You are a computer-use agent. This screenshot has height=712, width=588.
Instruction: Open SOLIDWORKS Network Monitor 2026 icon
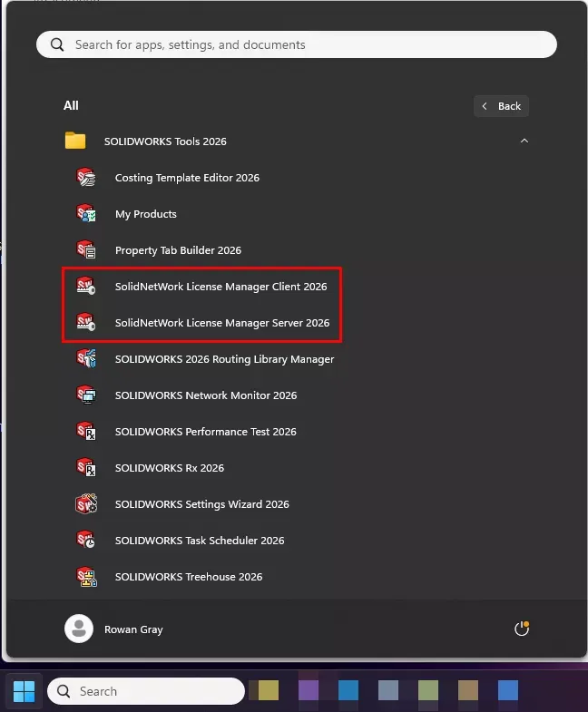[x=86, y=395]
